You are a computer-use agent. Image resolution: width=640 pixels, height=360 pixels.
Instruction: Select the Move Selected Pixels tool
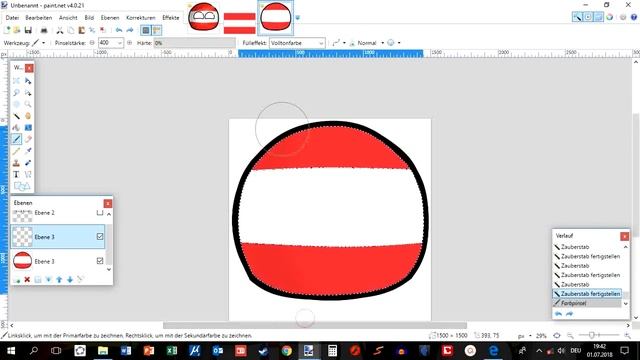tap(28, 81)
